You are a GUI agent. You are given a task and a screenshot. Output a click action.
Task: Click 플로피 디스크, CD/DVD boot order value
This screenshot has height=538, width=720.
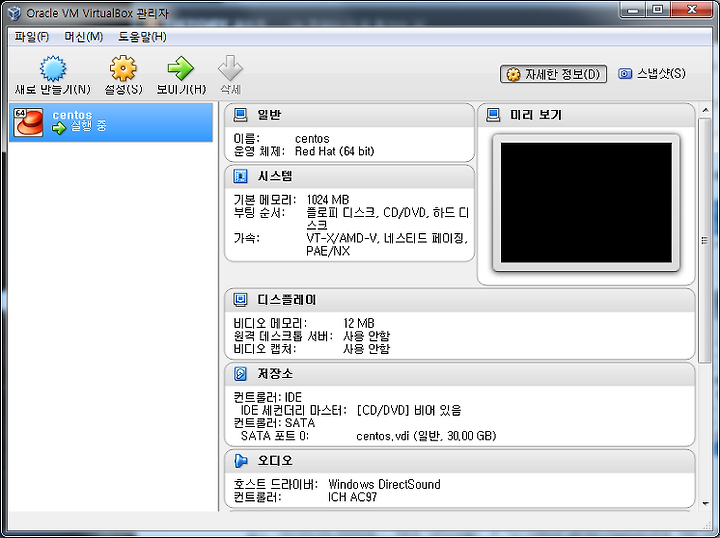[388, 219]
